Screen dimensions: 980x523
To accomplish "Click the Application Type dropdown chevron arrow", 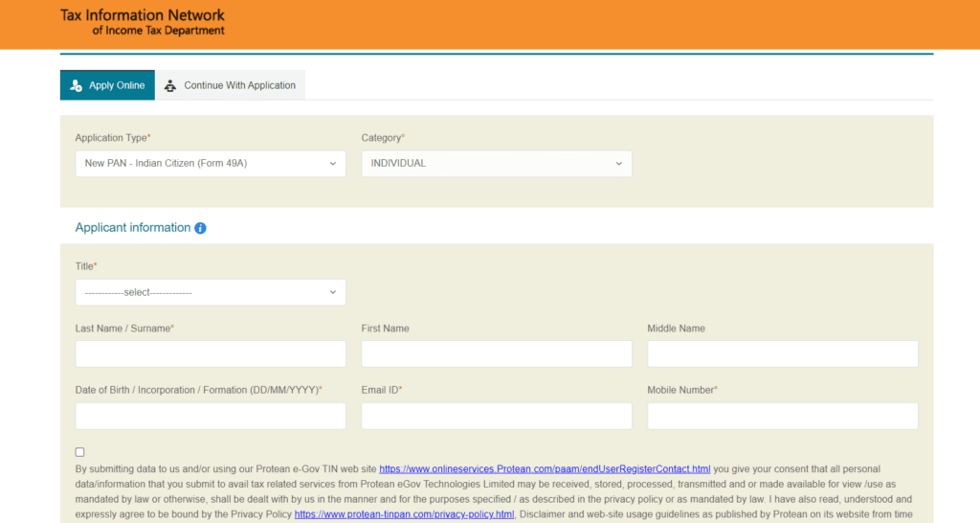I will [333, 164].
